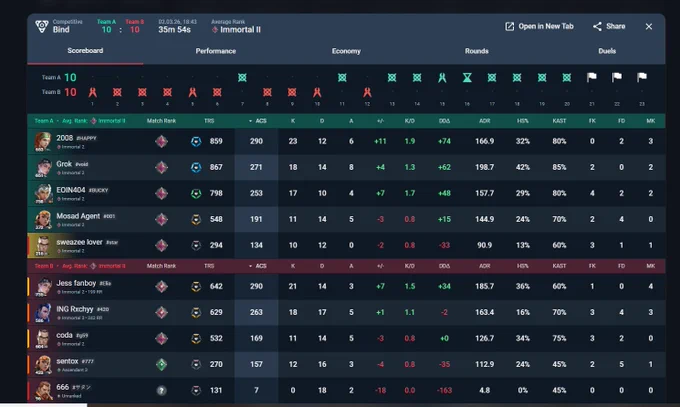Open the Economy tab

346,51
